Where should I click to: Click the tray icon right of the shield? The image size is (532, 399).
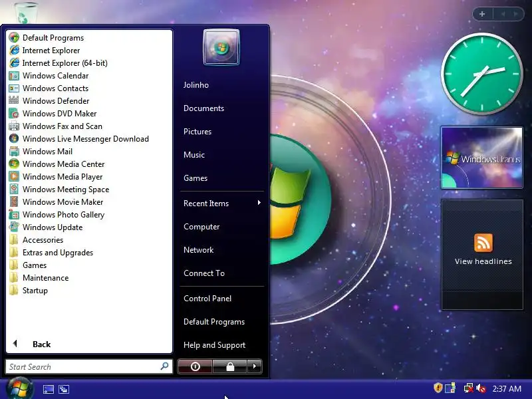tap(450, 388)
